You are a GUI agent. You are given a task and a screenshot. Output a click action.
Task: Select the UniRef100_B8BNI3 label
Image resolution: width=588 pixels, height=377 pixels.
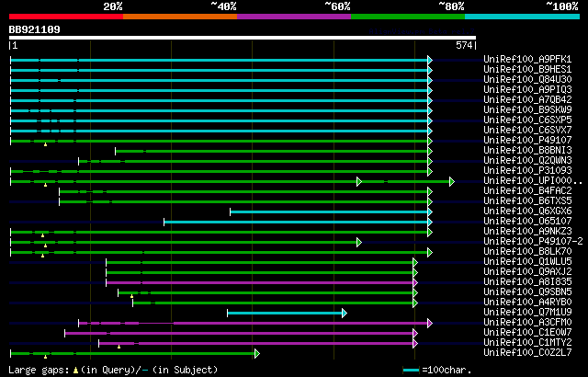527,151
